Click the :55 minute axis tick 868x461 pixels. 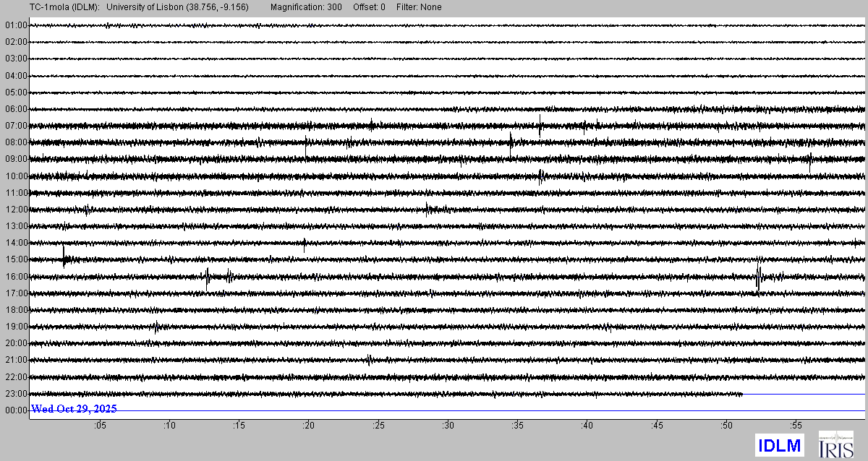pyautogui.click(x=796, y=426)
